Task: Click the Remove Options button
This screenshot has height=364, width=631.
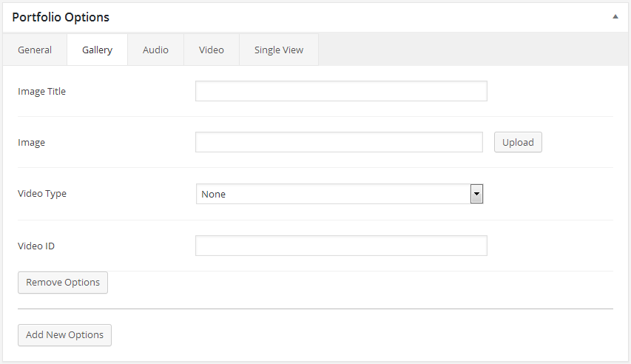Action: point(63,283)
